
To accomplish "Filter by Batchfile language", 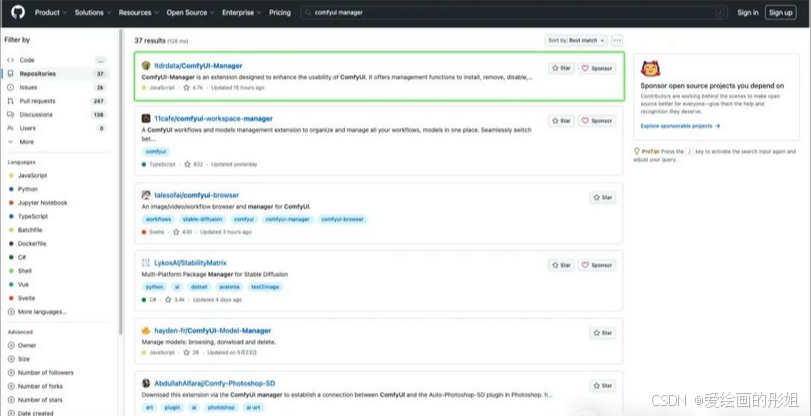I will coord(30,230).
